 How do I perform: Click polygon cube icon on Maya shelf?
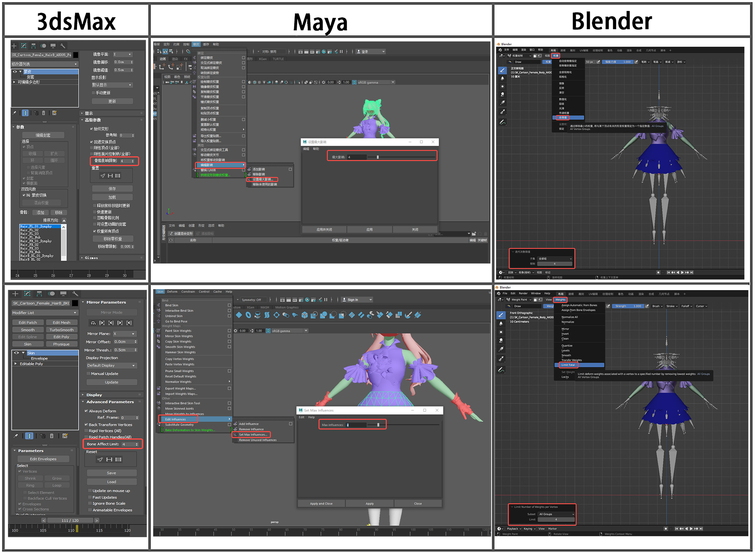coord(304,315)
